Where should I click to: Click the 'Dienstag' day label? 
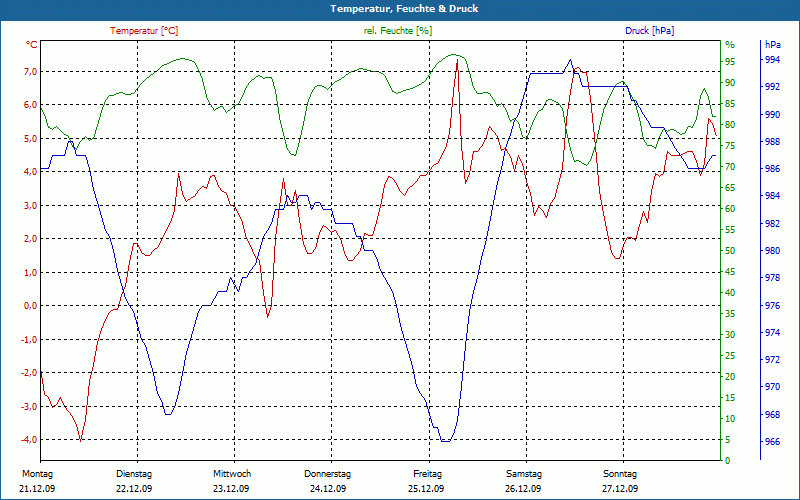(134, 474)
